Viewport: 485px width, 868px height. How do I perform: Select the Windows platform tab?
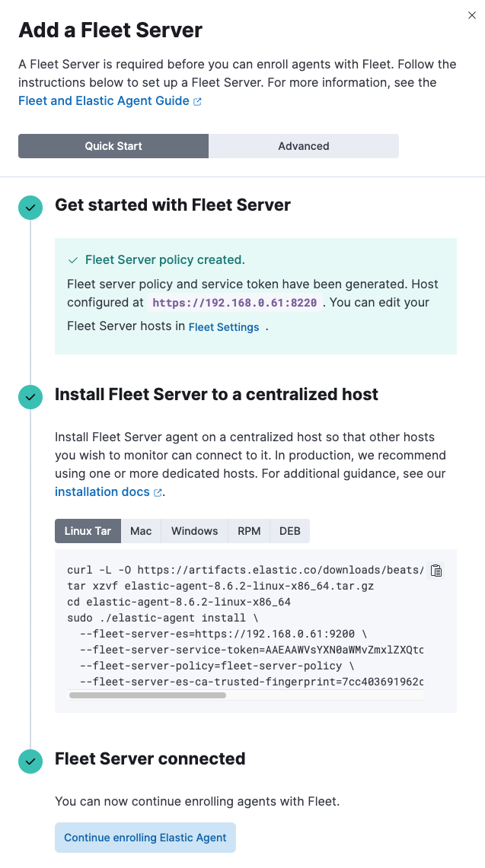coord(195,531)
